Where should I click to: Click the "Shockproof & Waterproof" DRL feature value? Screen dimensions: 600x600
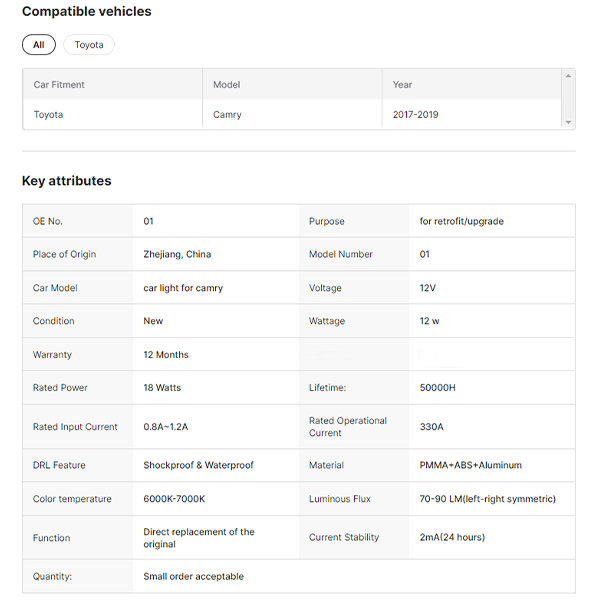[198, 465]
